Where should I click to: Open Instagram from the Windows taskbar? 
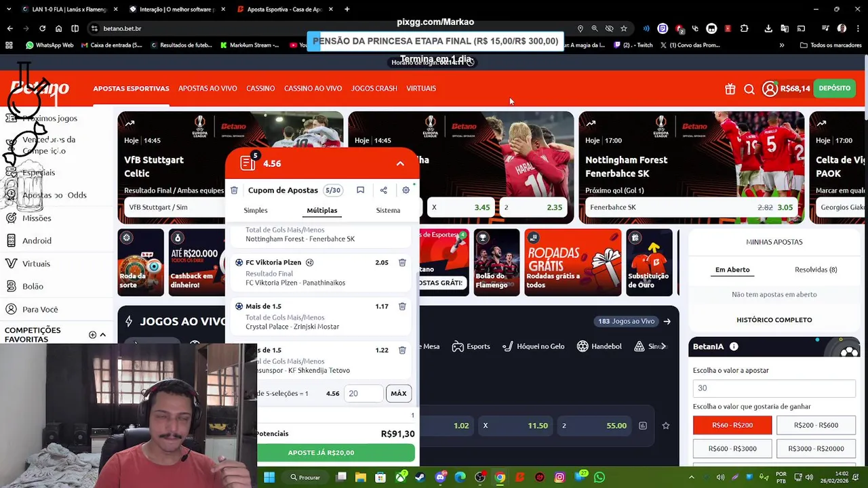(559, 477)
